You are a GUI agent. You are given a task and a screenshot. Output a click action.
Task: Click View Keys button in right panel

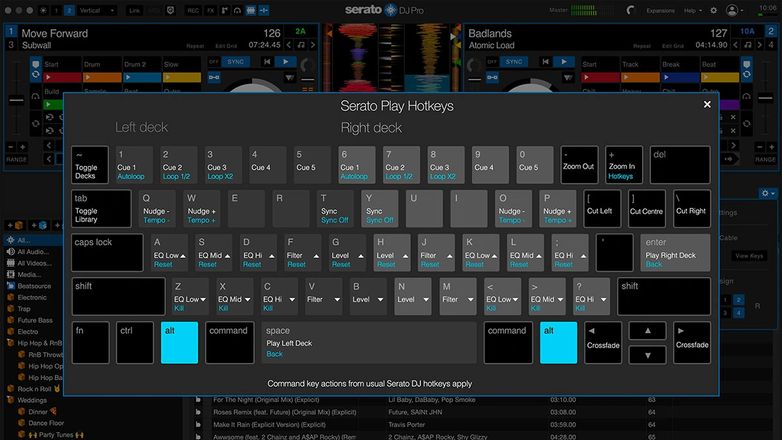point(749,256)
